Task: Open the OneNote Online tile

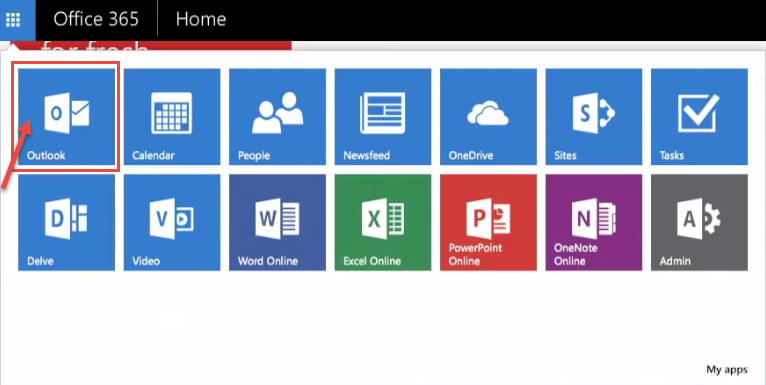Action: [x=594, y=222]
